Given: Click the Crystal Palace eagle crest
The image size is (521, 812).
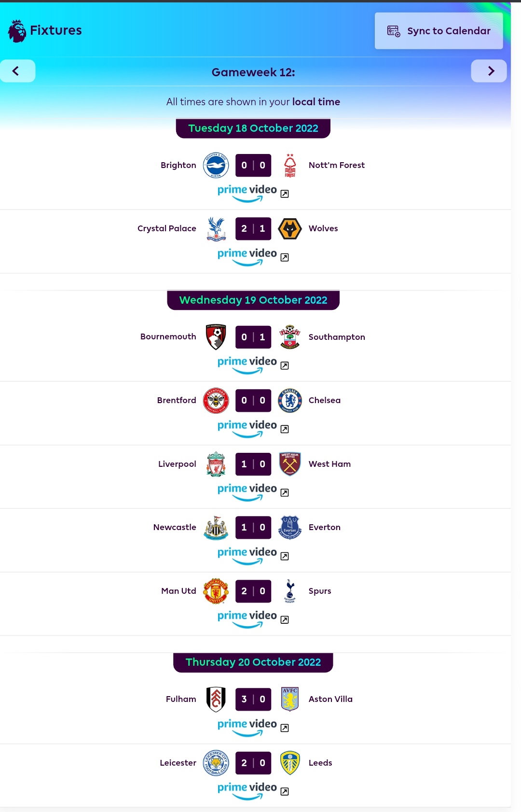Looking at the screenshot, I should coord(216,229).
